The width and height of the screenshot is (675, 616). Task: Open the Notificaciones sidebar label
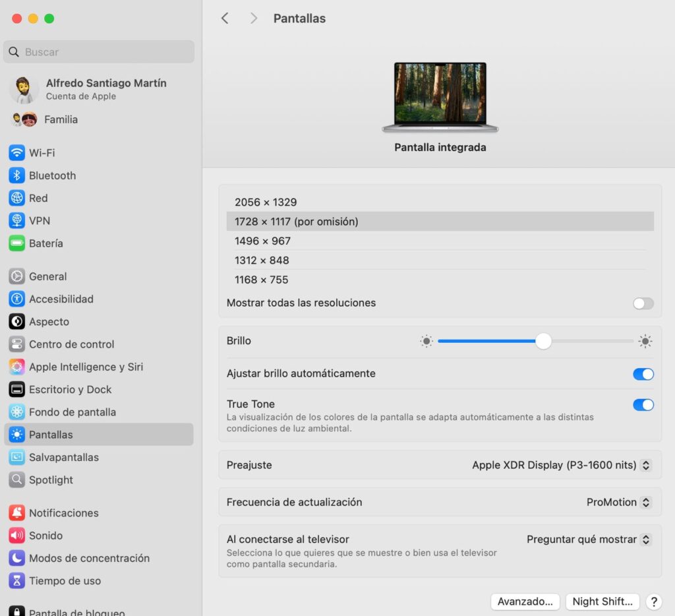pyautogui.click(x=64, y=512)
